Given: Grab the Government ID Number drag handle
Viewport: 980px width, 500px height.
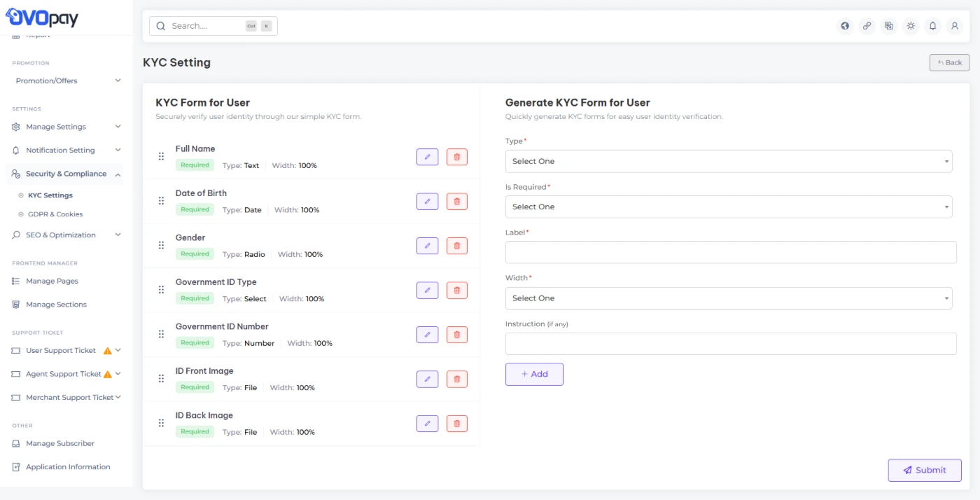Looking at the screenshot, I should [161, 334].
